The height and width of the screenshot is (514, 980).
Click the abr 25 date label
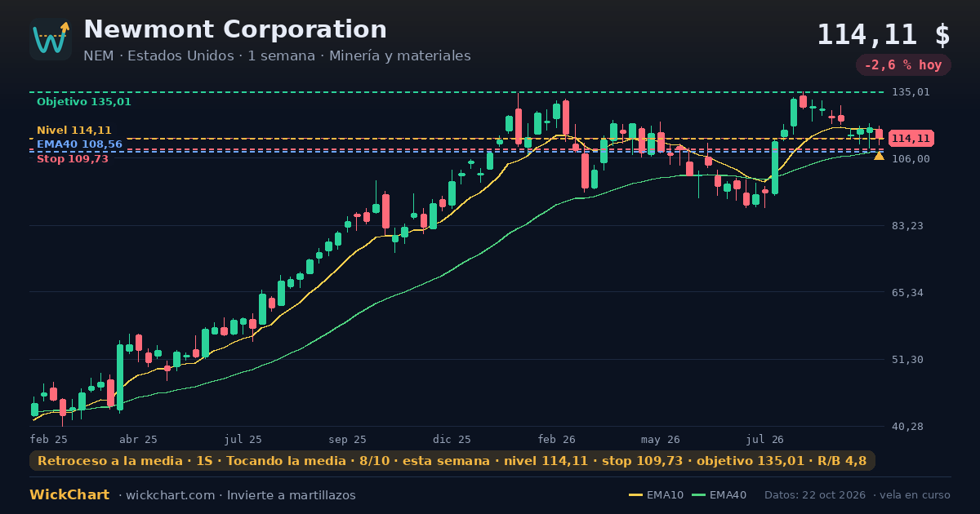[139, 439]
